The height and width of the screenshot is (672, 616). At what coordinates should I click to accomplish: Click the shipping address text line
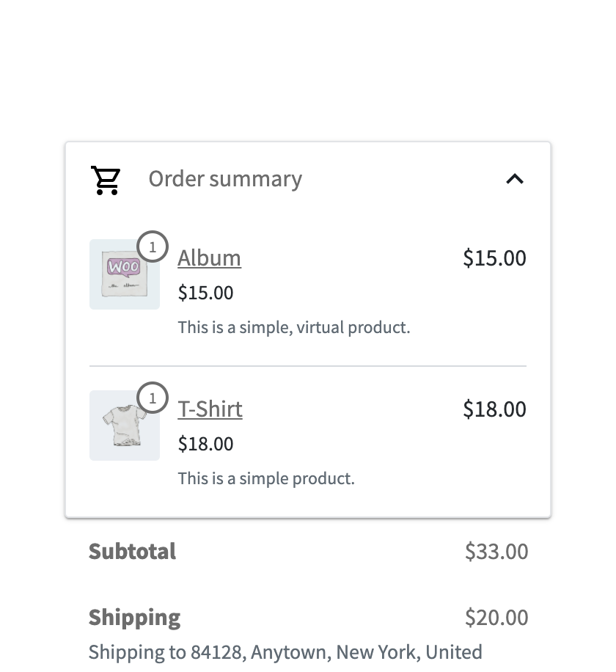click(285, 652)
